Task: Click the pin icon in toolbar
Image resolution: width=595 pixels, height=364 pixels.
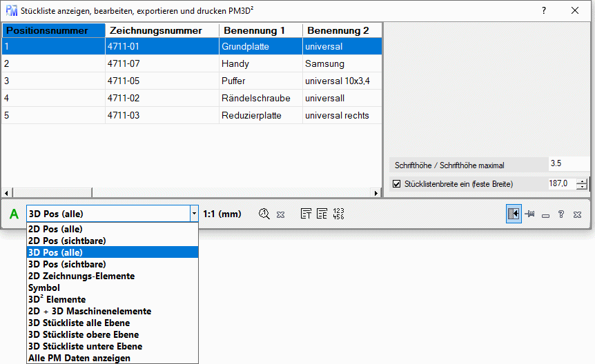Action: [530, 214]
